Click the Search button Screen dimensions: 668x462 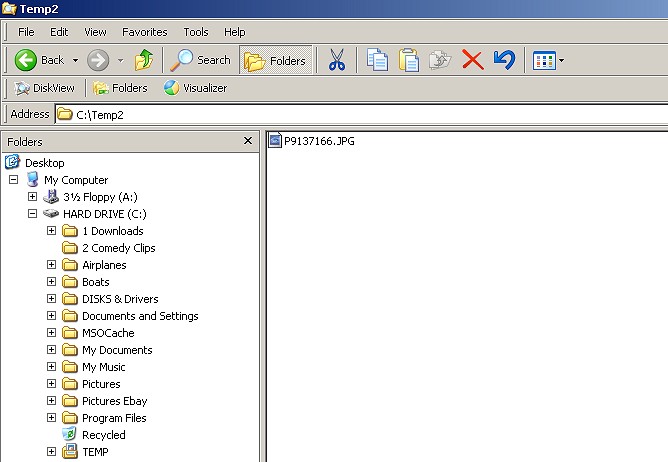202,60
